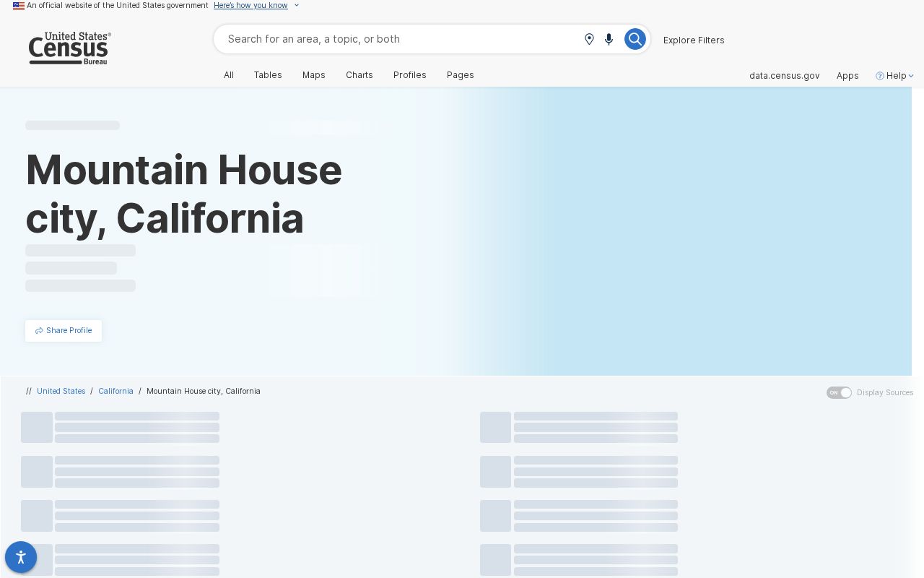Screen dimensions: 924x578
Task: Expand the Help dropdown menu
Action: pos(895,76)
